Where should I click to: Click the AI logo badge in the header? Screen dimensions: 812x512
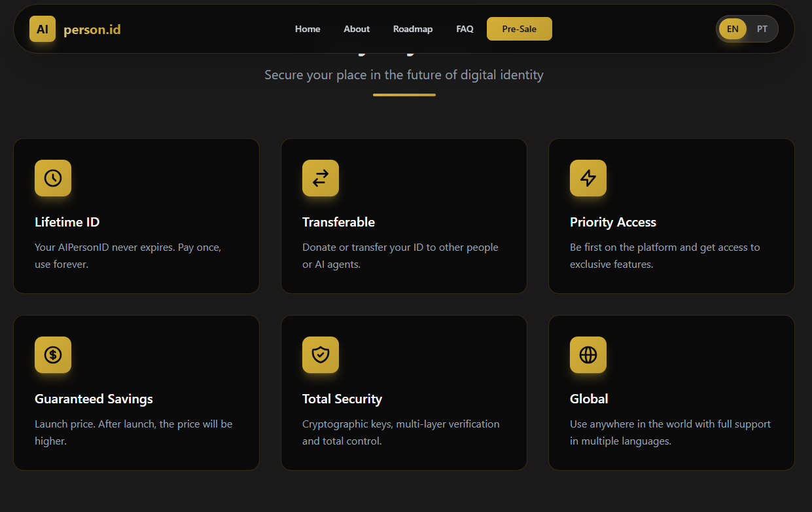coord(42,29)
